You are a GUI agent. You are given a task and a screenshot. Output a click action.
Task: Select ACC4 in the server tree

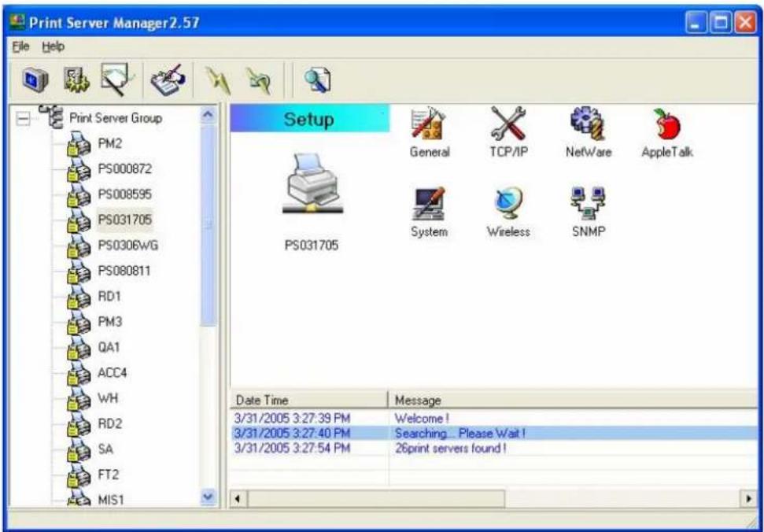click(112, 373)
